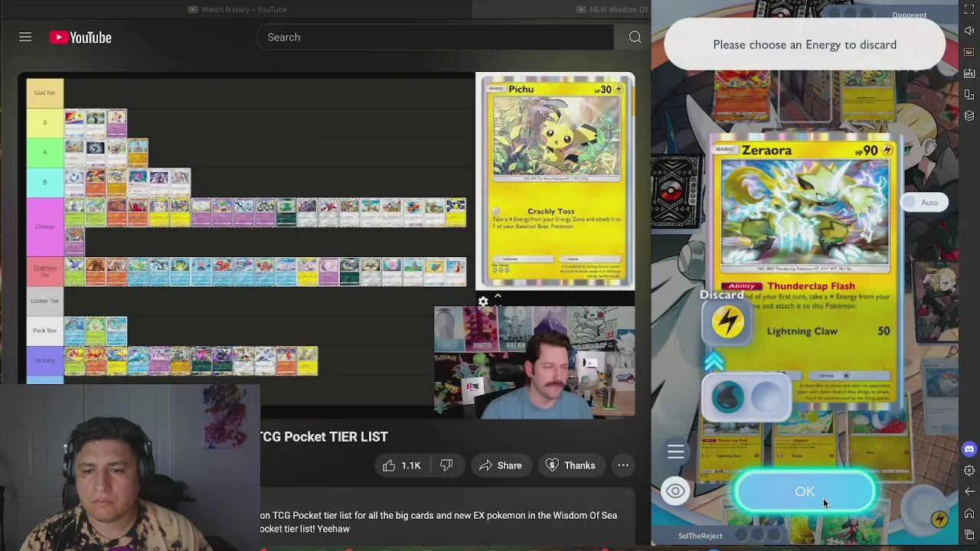Click the video title TCG Pocket TIER LIST
Image resolution: width=980 pixels, height=551 pixels.
click(x=324, y=437)
